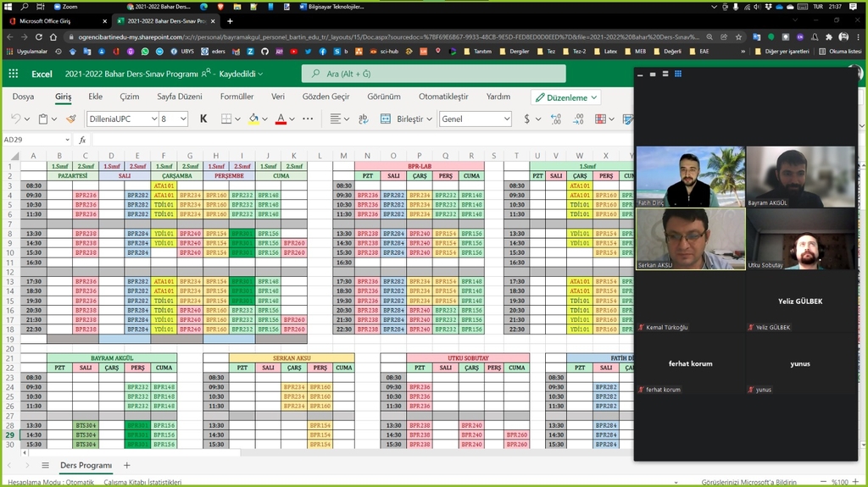Select the Ders Programı sheet tab

click(86, 466)
